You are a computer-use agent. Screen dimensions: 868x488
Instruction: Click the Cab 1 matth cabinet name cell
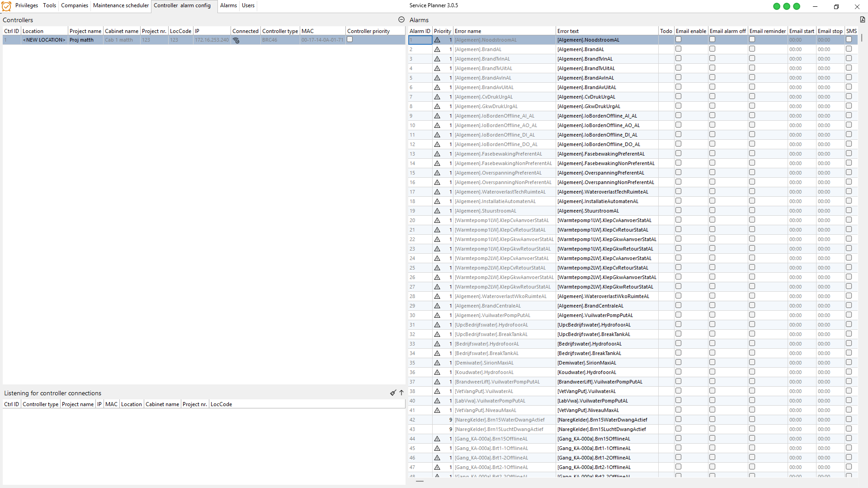[122, 40]
